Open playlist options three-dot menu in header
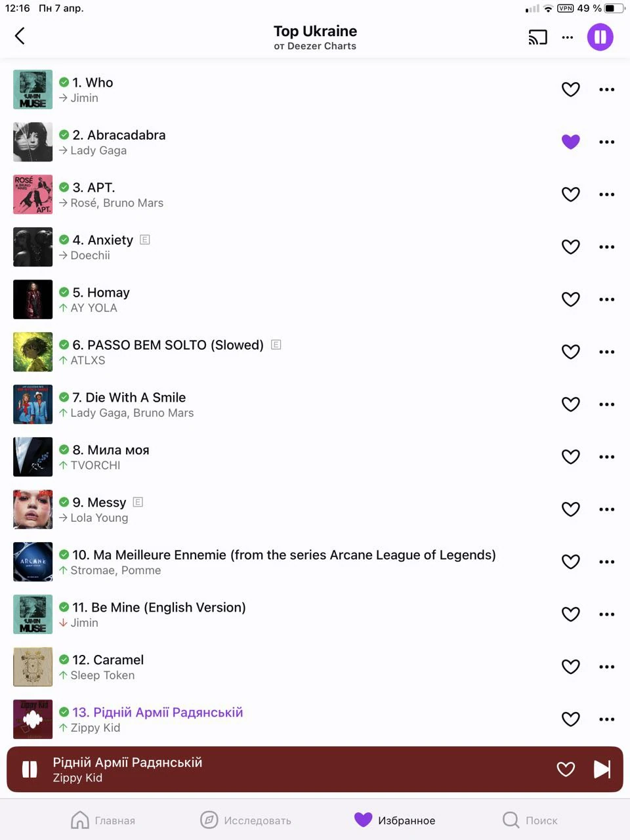 click(x=568, y=37)
